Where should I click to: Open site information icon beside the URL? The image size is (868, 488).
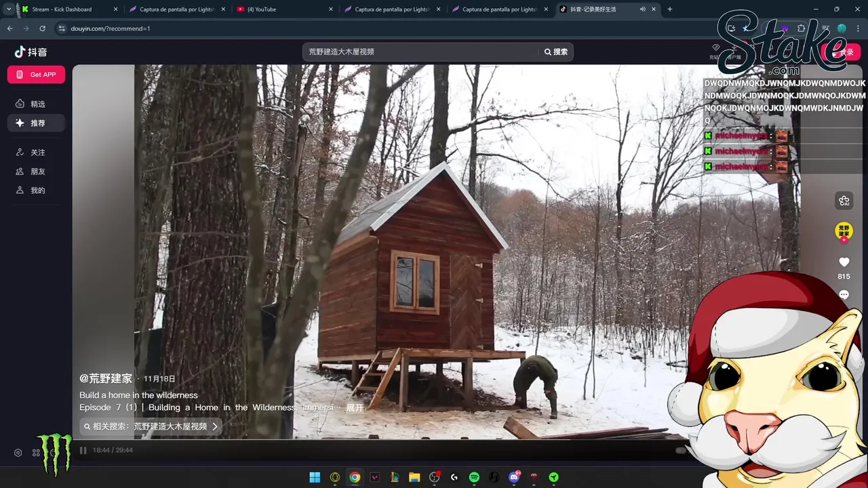[x=61, y=28]
